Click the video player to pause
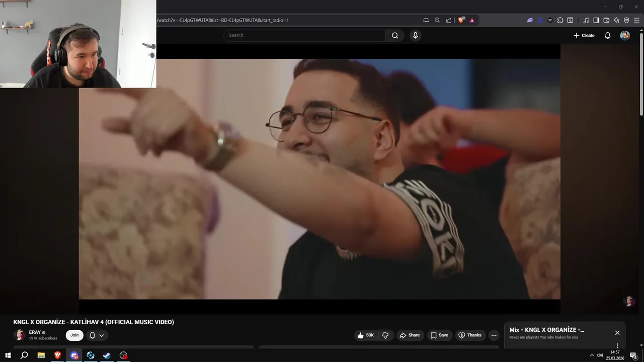The height and width of the screenshot is (362, 644). tap(319, 179)
